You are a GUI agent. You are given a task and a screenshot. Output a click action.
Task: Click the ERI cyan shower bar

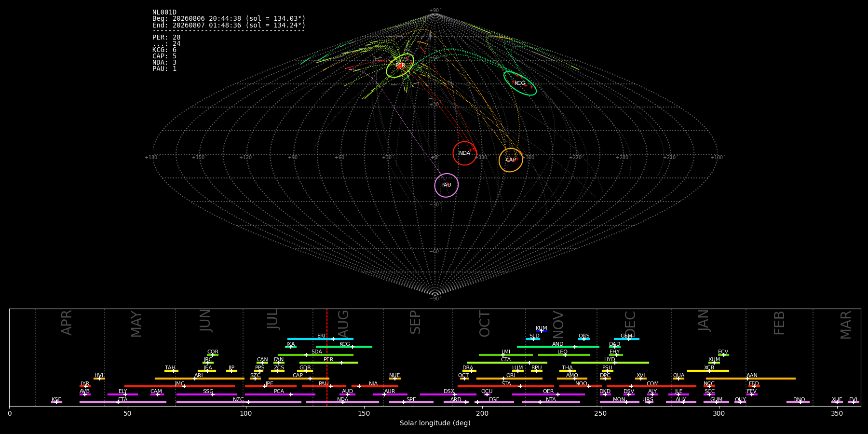point(320,339)
